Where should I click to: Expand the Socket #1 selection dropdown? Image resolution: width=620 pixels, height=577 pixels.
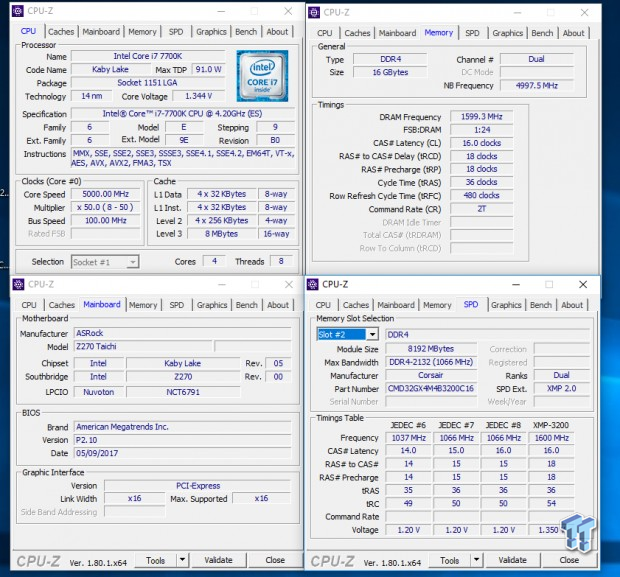[x=133, y=262]
